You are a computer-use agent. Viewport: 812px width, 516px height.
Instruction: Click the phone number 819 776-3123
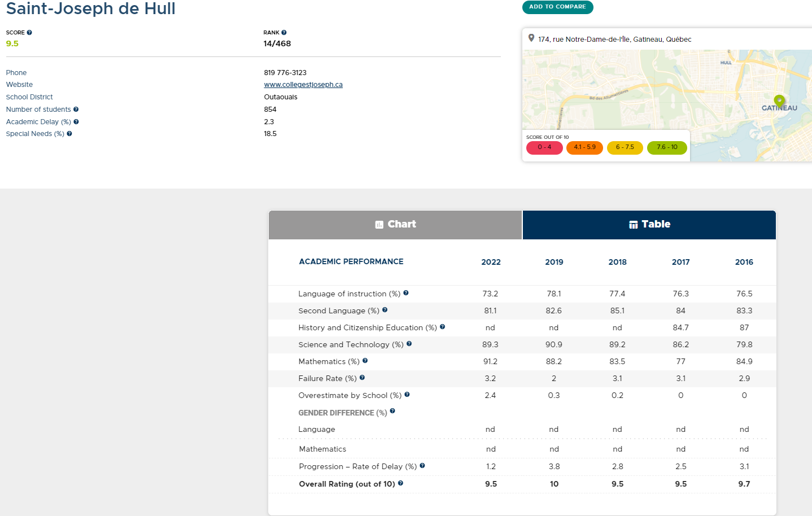tap(285, 73)
